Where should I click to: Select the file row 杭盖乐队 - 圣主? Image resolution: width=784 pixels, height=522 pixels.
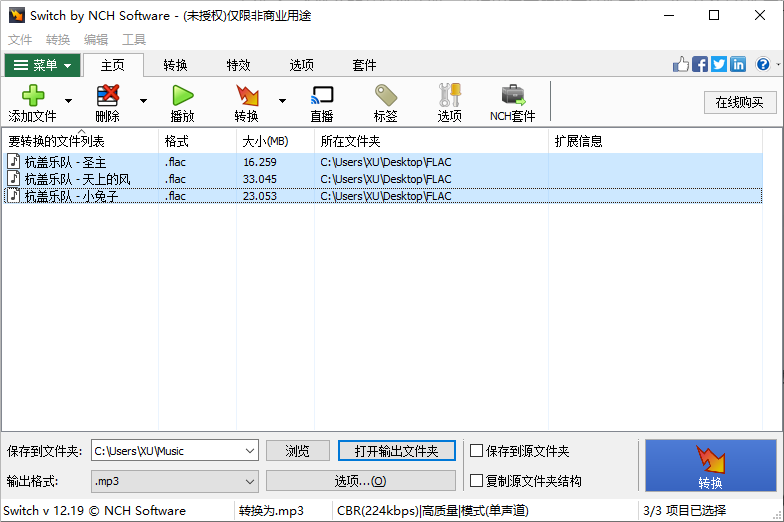(383, 162)
